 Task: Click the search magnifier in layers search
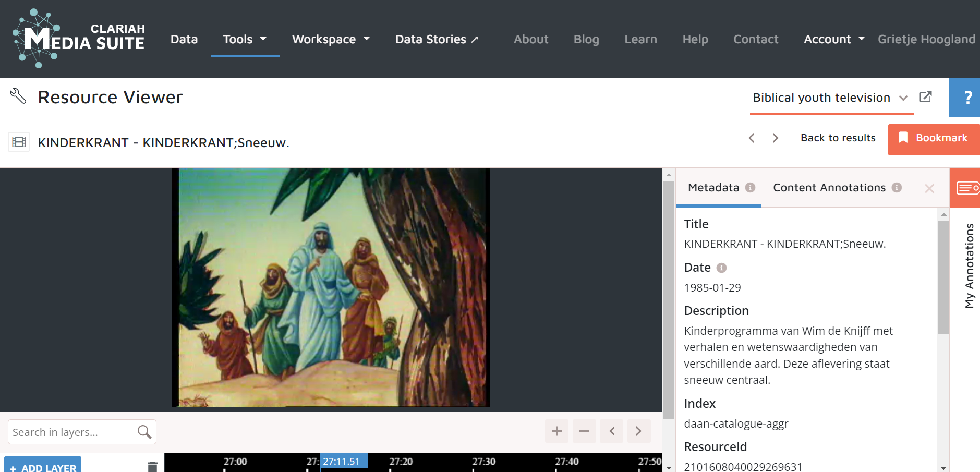[144, 432]
